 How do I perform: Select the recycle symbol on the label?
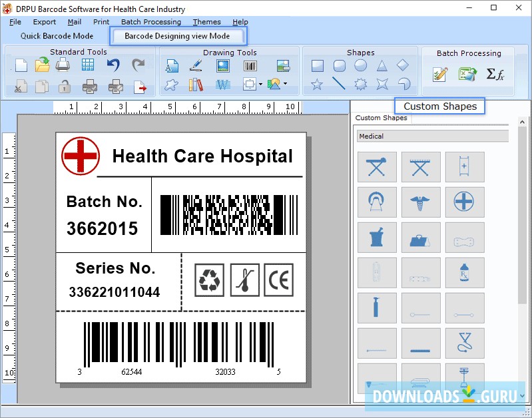tap(209, 280)
